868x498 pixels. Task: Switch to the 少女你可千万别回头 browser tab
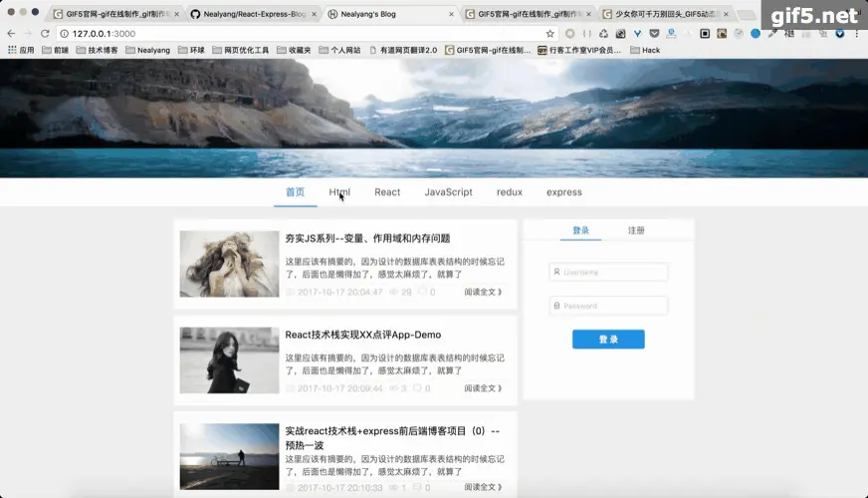pos(667,14)
